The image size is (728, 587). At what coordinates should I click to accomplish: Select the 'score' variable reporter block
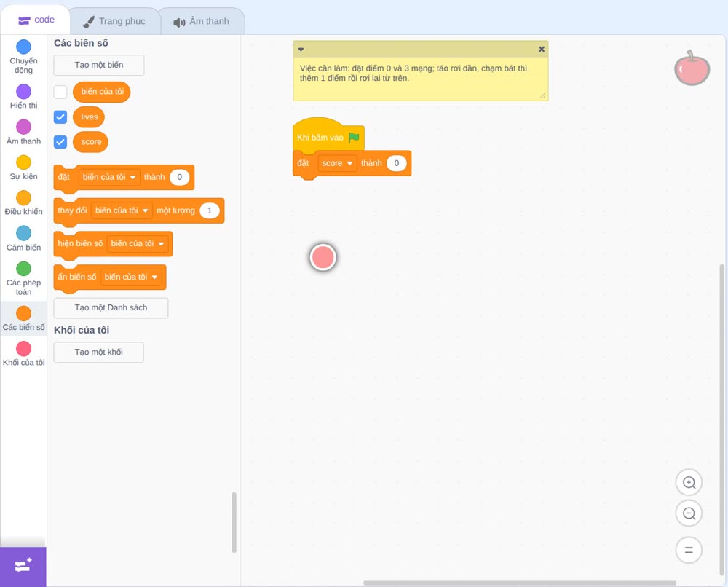click(90, 141)
